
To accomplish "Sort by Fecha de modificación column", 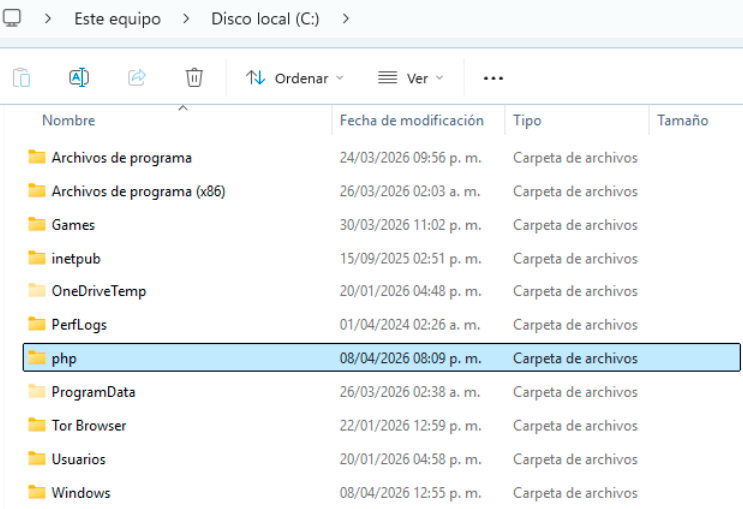I will 411,120.
